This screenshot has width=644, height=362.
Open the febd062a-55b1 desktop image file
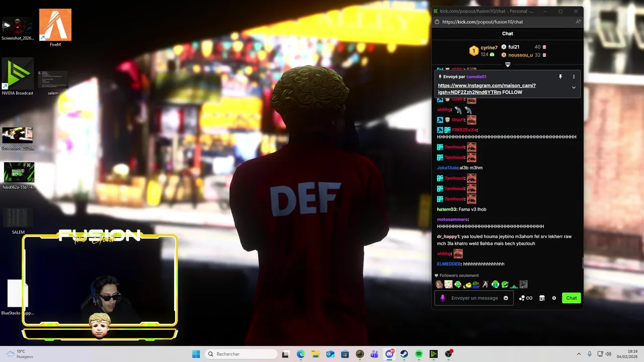(19, 176)
